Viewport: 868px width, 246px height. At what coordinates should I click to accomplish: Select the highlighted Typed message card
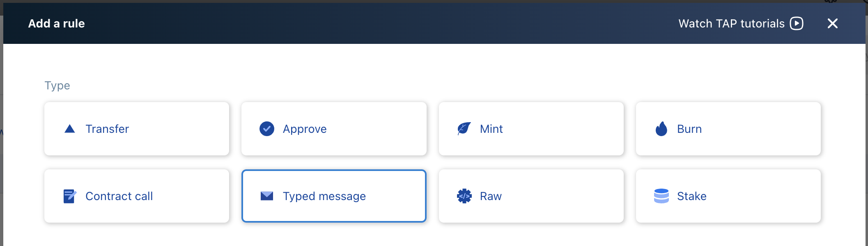(334, 196)
